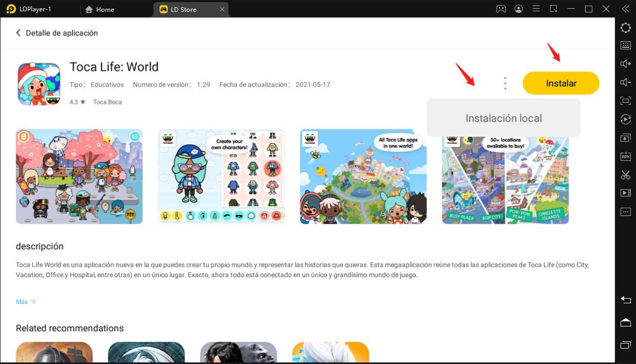Select Instalación local from the popup

pos(503,118)
